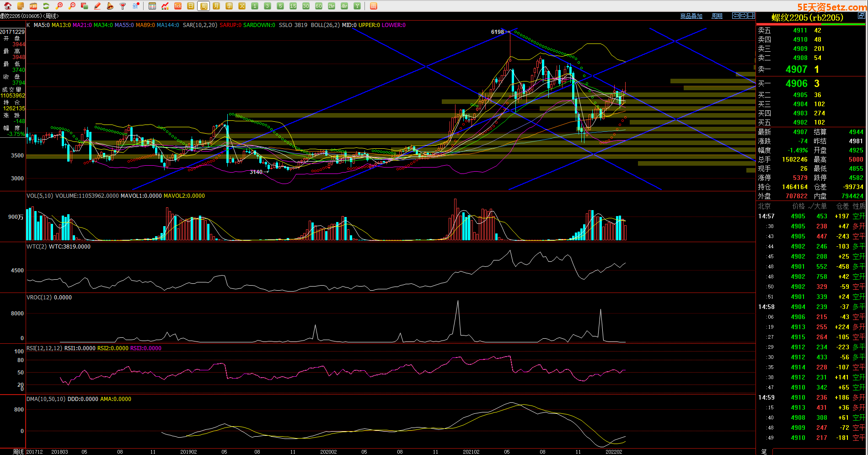Go to previous contract with left arrow
Screen dimensions: 868x455
[736, 16]
